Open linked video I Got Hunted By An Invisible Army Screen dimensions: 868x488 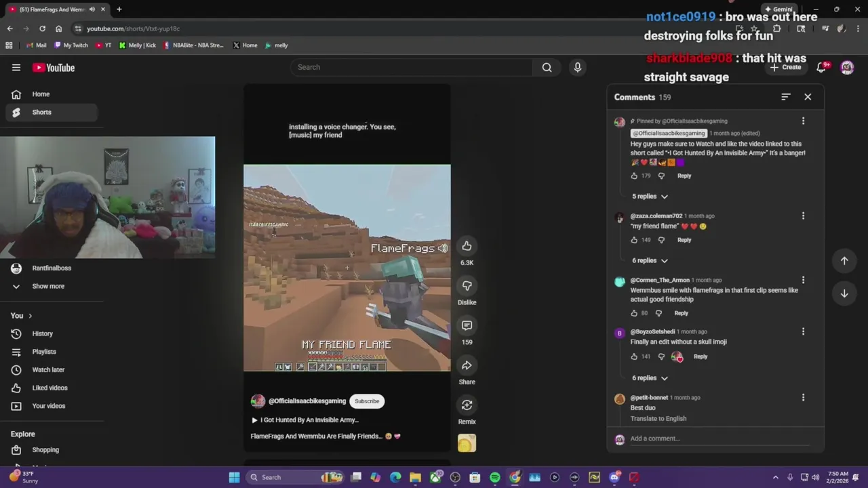(x=305, y=420)
